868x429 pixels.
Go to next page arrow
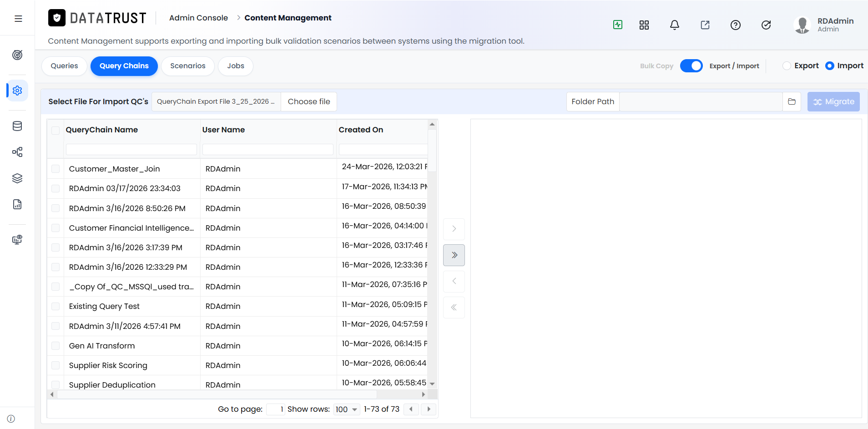[429, 409]
